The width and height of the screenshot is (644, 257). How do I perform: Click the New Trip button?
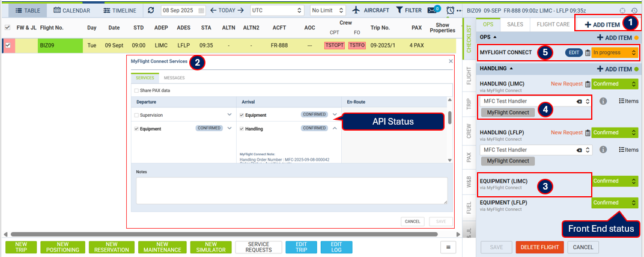[x=23, y=247]
